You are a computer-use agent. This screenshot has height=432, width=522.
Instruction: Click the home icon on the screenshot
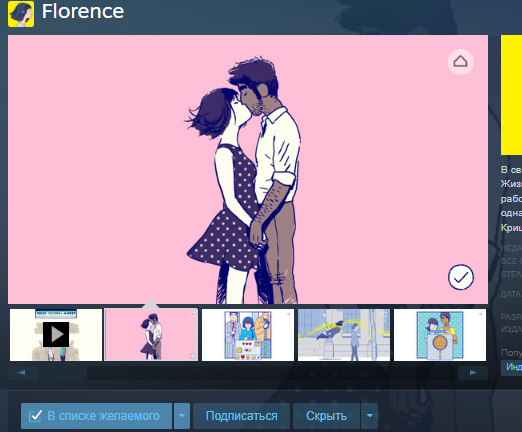coord(460,62)
